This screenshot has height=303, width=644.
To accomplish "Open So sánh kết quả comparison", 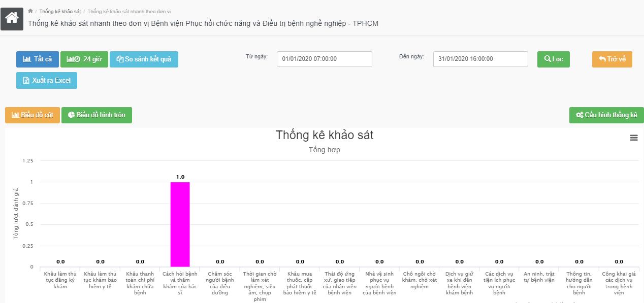I will pyautogui.click(x=144, y=59).
